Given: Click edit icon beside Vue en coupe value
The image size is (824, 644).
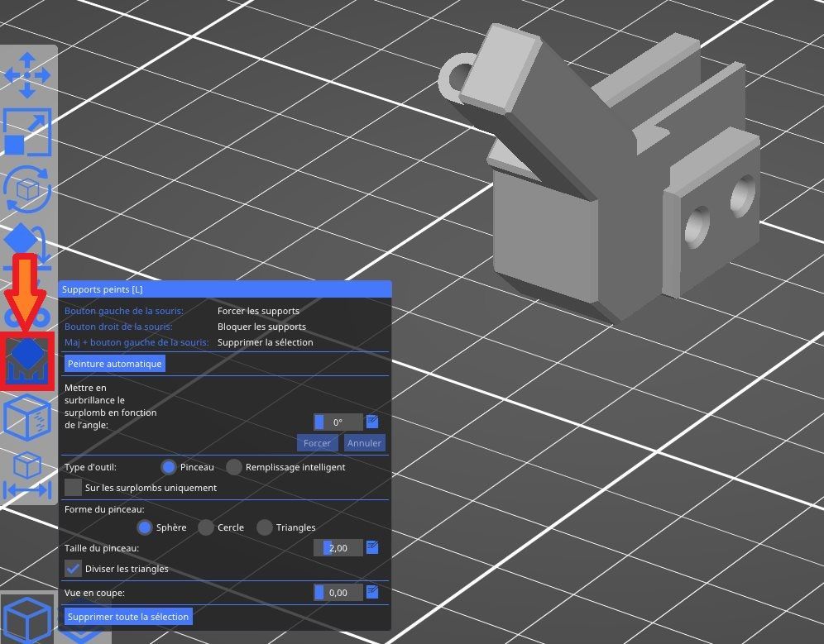Looking at the screenshot, I should 372,592.
